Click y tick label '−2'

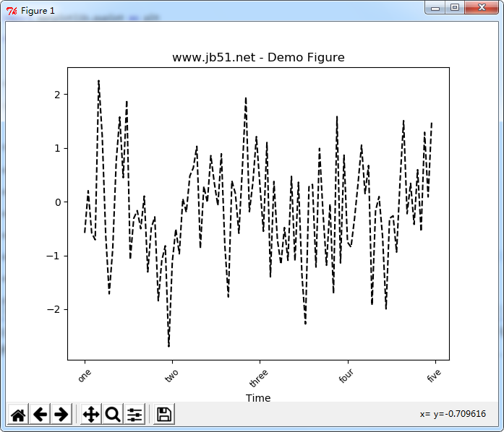[x=54, y=310]
